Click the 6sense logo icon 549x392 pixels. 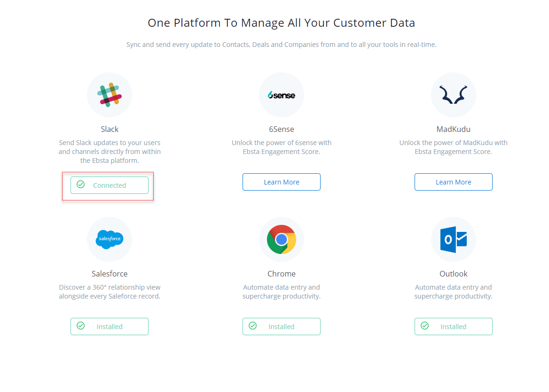tap(282, 95)
